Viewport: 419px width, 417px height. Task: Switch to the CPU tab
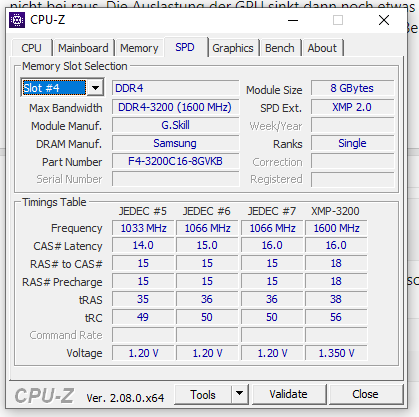point(31,48)
